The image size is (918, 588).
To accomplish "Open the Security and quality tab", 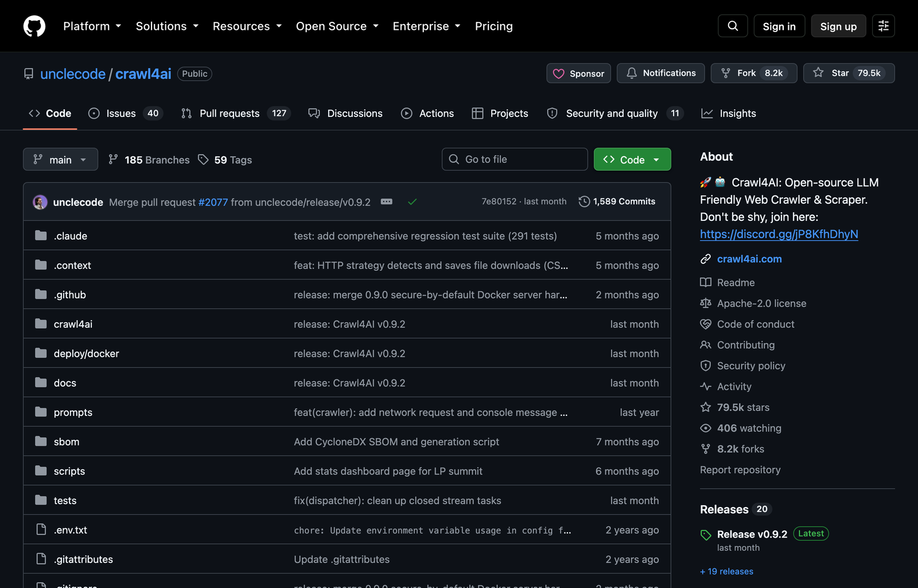I will 615,114.
